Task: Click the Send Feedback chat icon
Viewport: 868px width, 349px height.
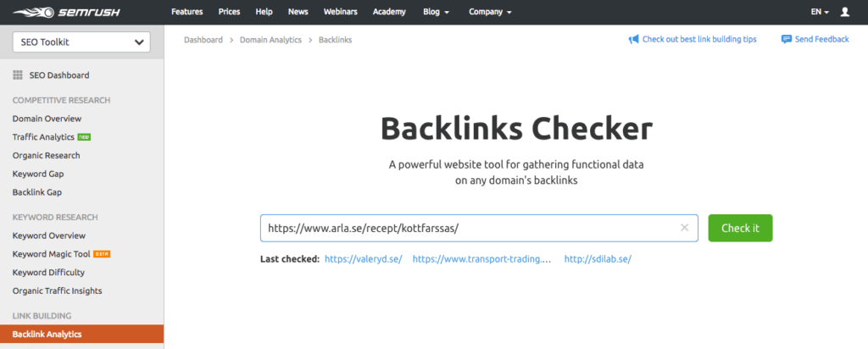Action: tap(787, 40)
